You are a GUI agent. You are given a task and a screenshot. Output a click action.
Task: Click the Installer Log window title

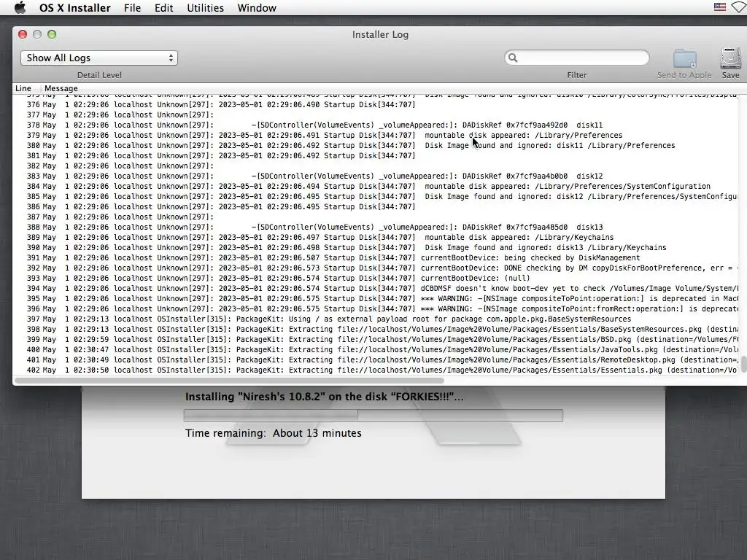pyautogui.click(x=380, y=34)
